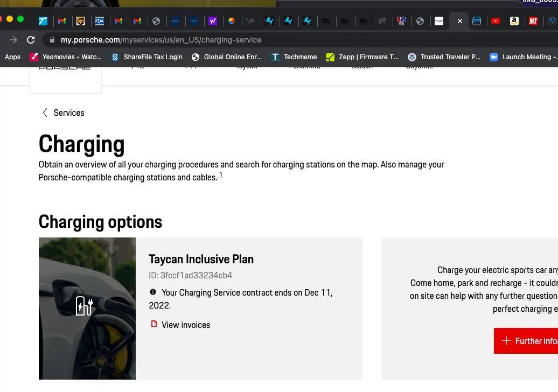This screenshot has width=558, height=392.
Task: Switch to the FDA tab
Action: click(100, 21)
